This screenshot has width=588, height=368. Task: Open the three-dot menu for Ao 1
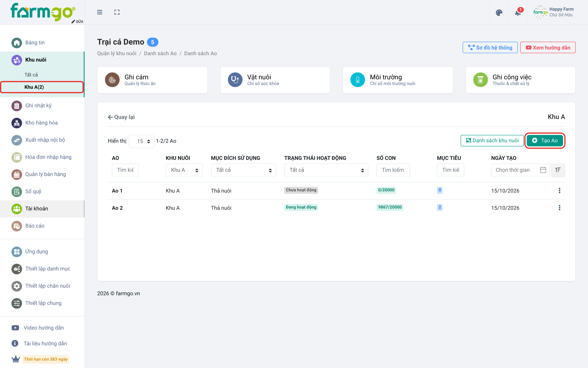[559, 191]
